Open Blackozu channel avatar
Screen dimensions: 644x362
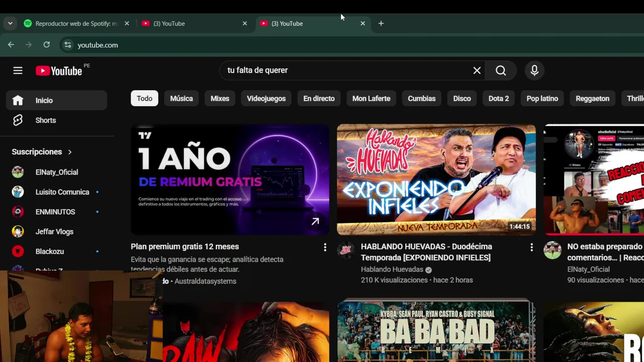coord(18,251)
